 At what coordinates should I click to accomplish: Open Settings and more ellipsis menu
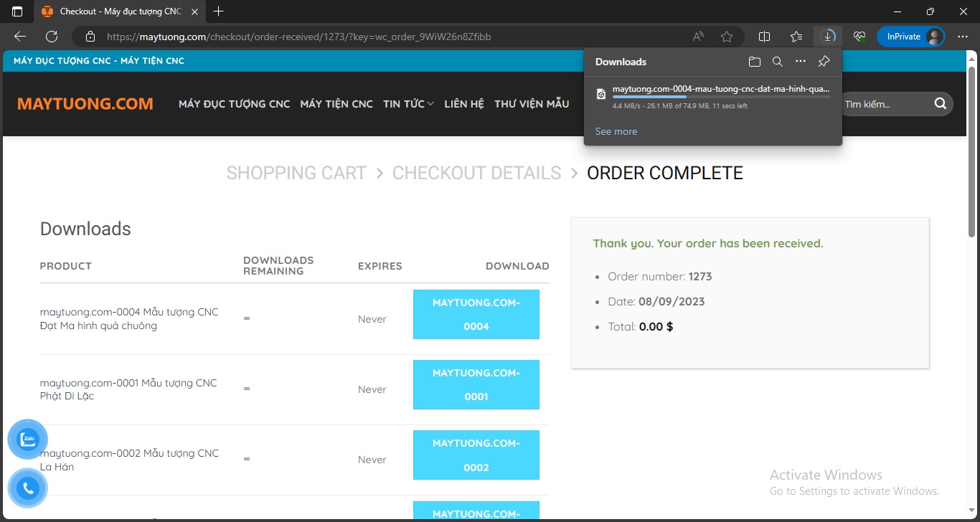(963, 37)
